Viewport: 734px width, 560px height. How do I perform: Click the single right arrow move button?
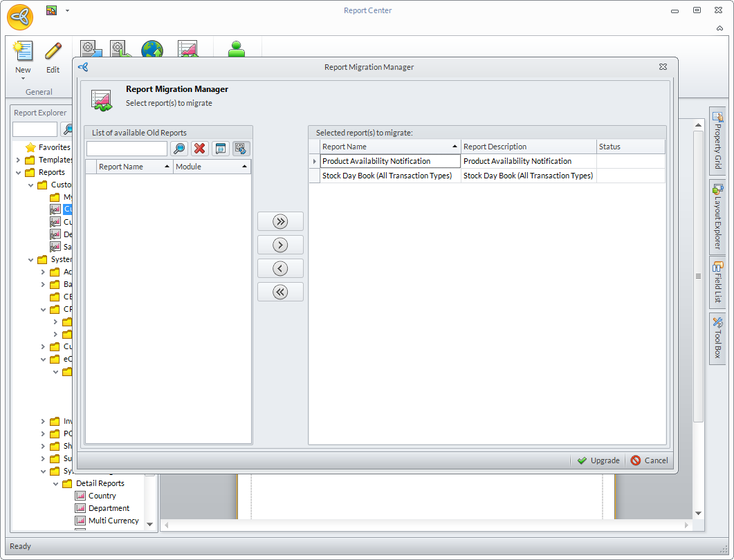pyautogui.click(x=280, y=245)
